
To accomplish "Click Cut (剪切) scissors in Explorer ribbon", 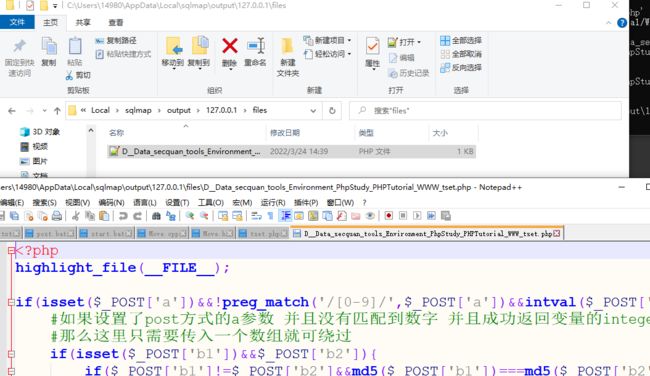I will 78,75.
